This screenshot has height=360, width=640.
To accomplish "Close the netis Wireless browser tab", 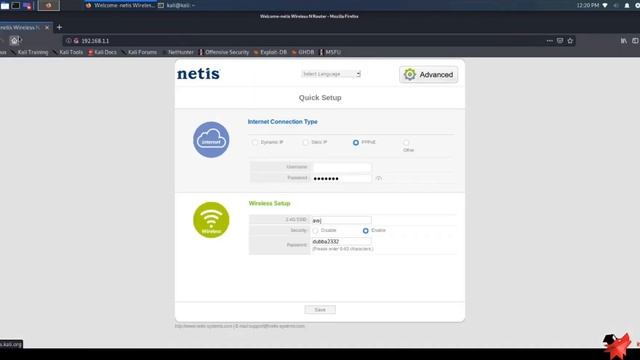I will click(x=47, y=27).
